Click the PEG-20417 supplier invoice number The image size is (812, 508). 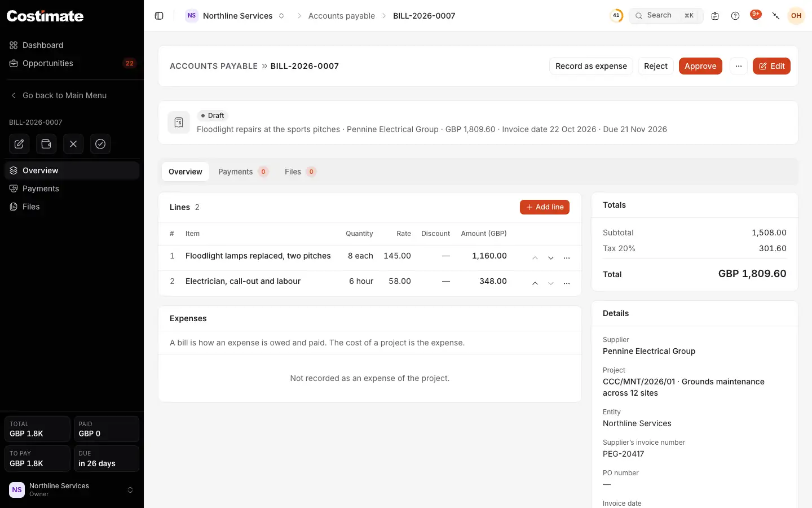(x=624, y=454)
